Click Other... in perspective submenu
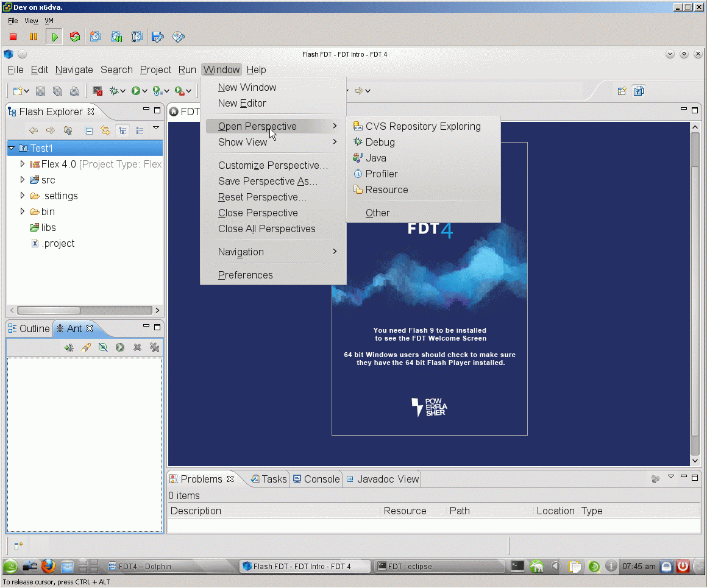The width and height of the screenshot is (707, 588). coord(382,213)
